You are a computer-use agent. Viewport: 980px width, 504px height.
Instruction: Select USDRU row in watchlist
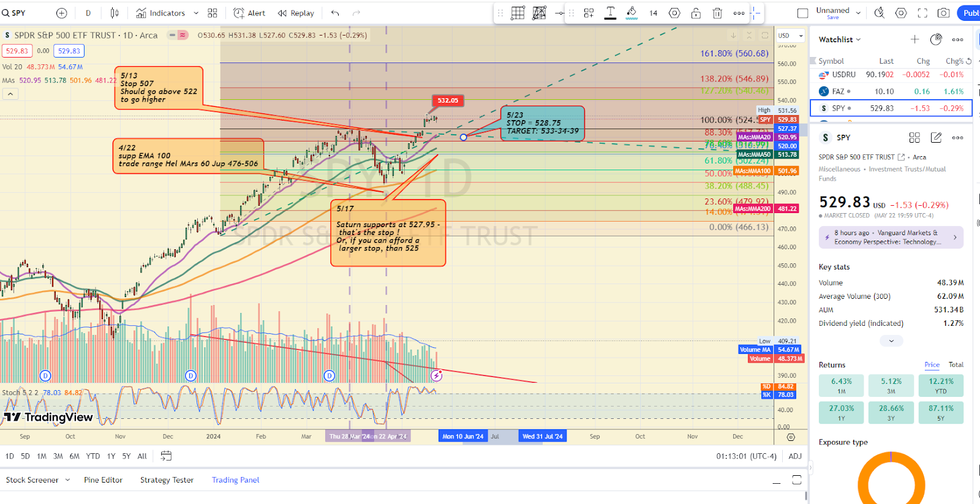[891, 75]
